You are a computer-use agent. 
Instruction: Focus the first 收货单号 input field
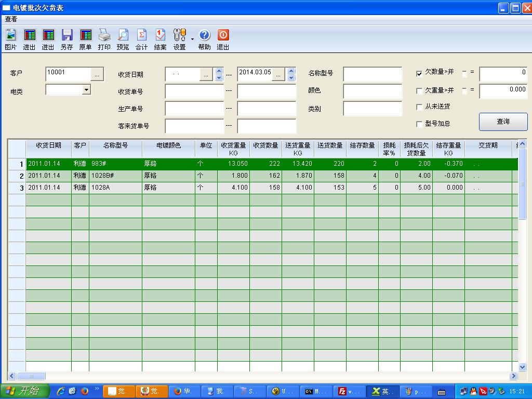(x=194, y=91)
